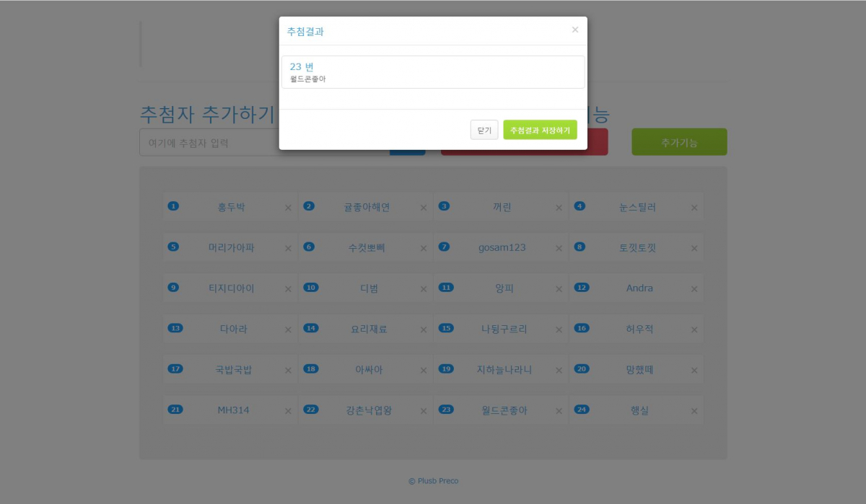The width and height of the screenshot is (866, 504).
Task: Click number badge 1 next to 홍두박
Action: pos(173,206)
